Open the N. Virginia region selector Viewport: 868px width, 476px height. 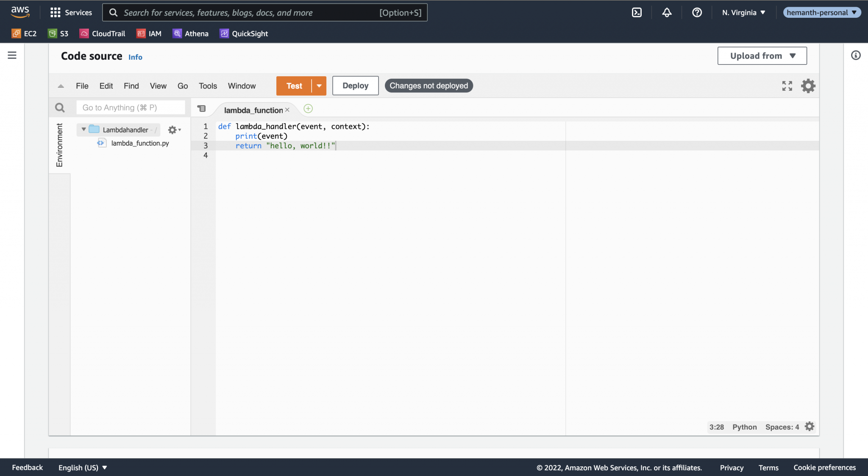coord(743,12)
